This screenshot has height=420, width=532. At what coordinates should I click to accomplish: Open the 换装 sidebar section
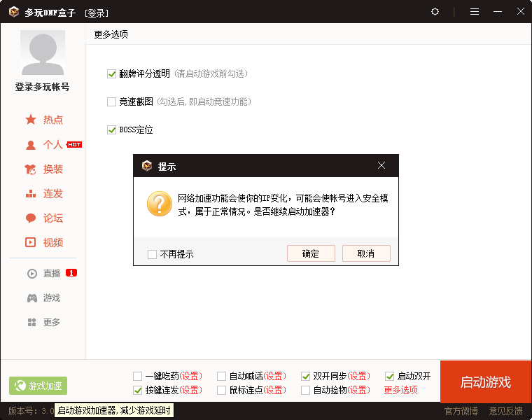(x=53, y=169)
